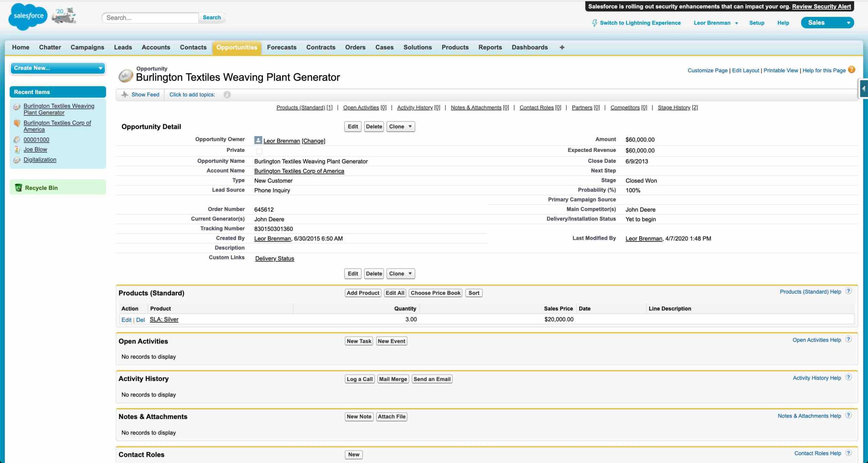Go to the Reports tab
This screenshot has width=868, height=463.
pos(490,47)
